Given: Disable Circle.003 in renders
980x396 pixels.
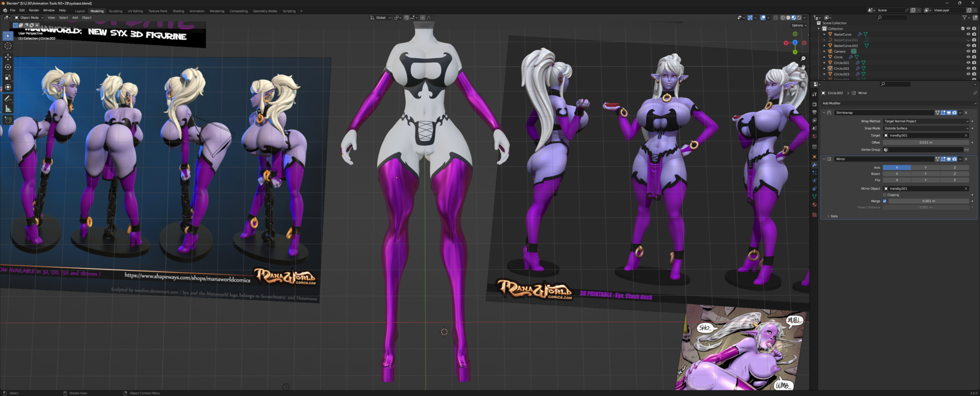Looking at the screenshot, I should (974, 74).
